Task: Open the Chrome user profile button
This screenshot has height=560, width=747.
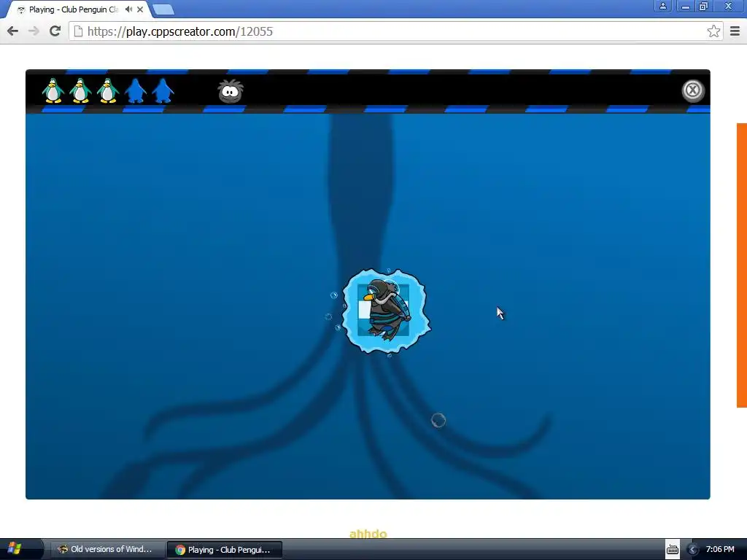Action: [662, 6]
